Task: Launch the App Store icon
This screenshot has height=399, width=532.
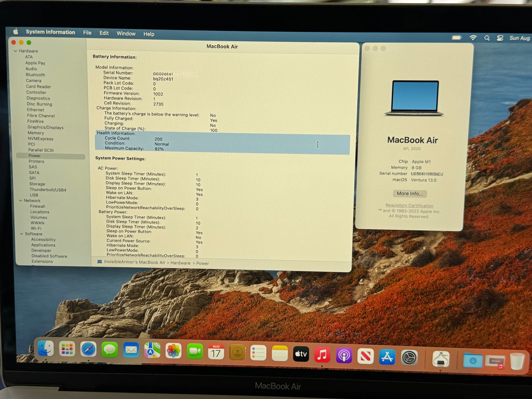Action: [387, 357]
